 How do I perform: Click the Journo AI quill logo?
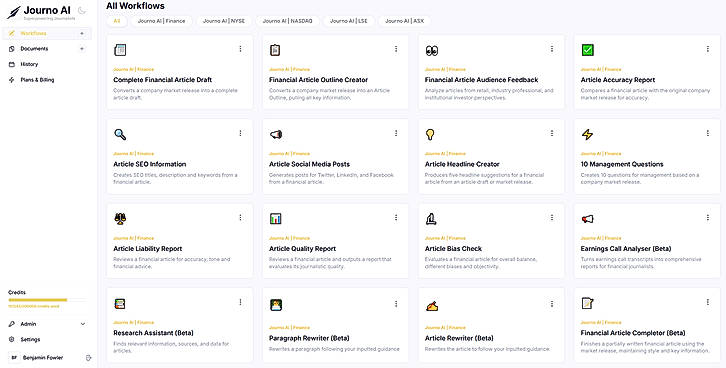coord(13,12)
